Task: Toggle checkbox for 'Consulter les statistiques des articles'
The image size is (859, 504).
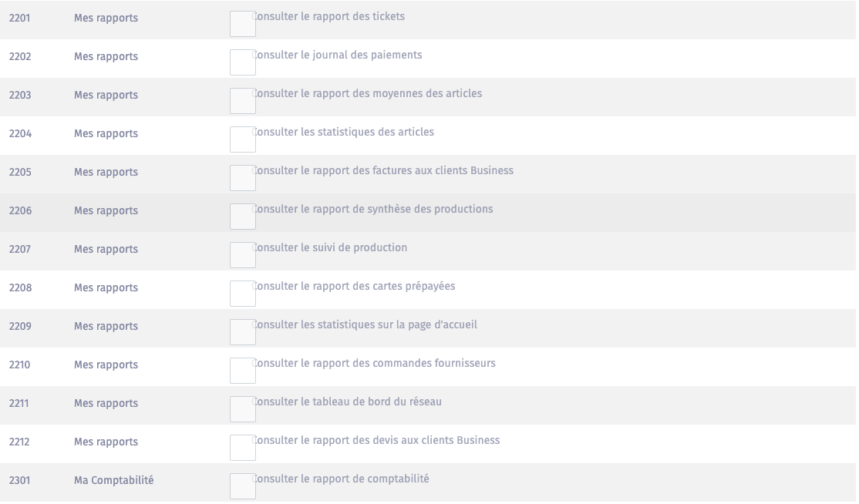Action: pos(243,139)
